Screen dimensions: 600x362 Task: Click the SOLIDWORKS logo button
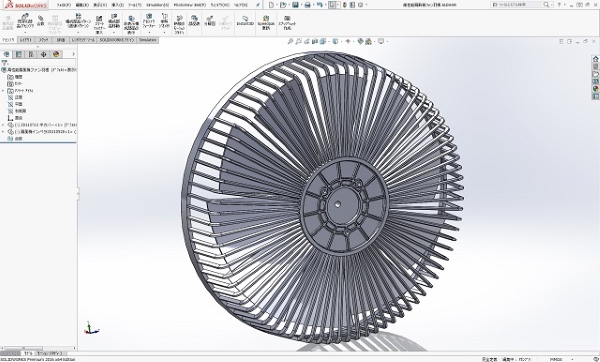[x=26, y=5]
